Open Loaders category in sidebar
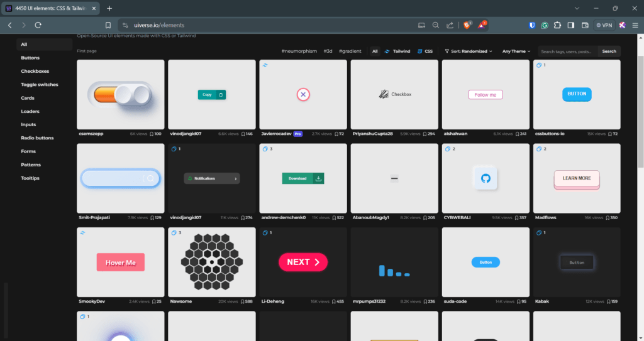Image resolution: width=644 pixels, height=341 pixels. click(30, 111)
